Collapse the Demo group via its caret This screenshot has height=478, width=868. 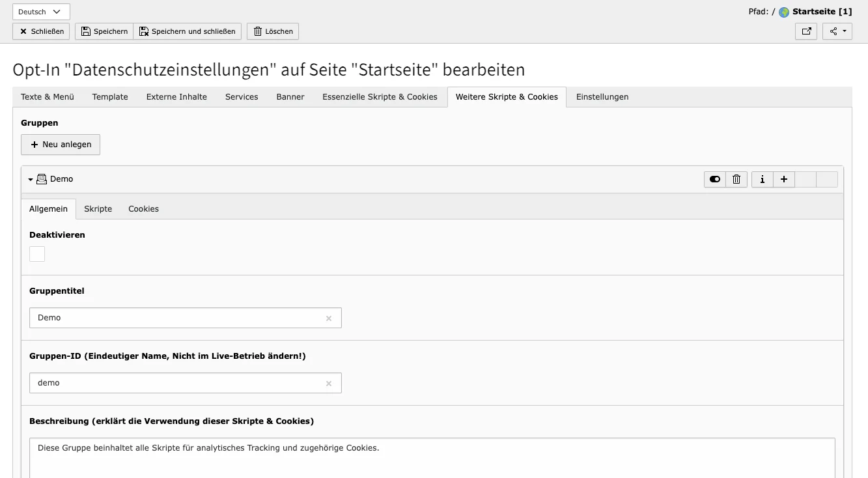(30, 178)
